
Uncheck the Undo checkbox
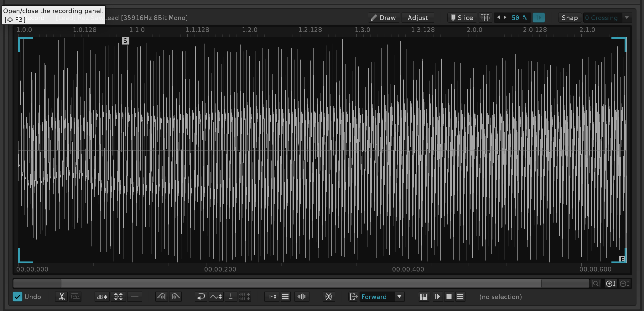coord(18,297)
